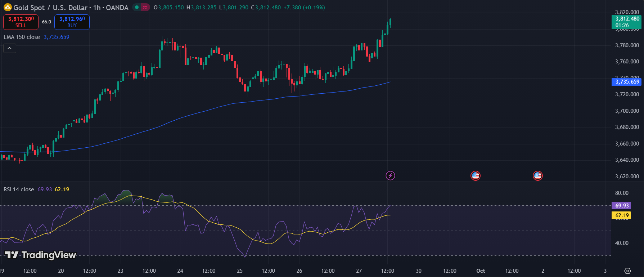Click RSI moving average value 62.19
This screenshot has width=644, height=277.
[62, 189]
